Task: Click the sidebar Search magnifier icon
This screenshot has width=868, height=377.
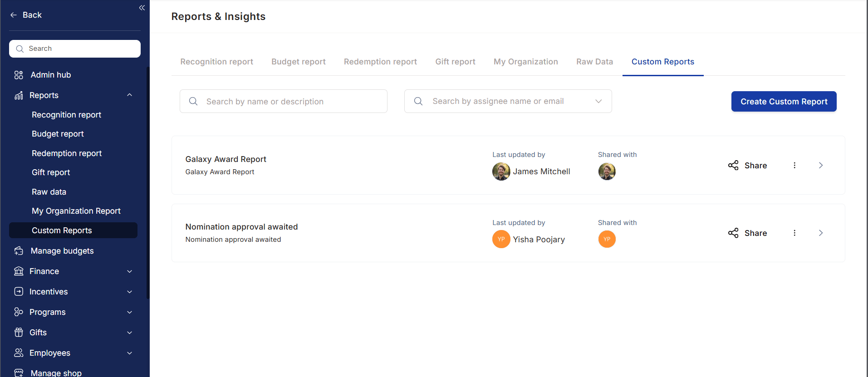Action: (x=20, y=49)
